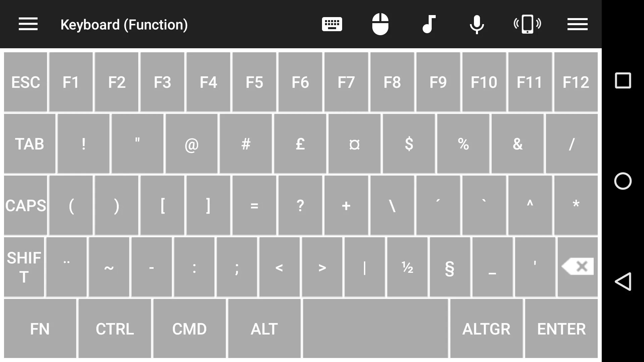
Task: Press the CTRL modifier key
Action: coord(115,328)
